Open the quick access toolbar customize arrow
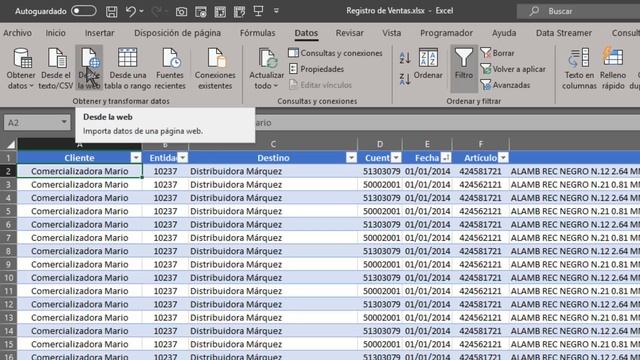The height and width of the screenshot is (360, 640). 276,11
